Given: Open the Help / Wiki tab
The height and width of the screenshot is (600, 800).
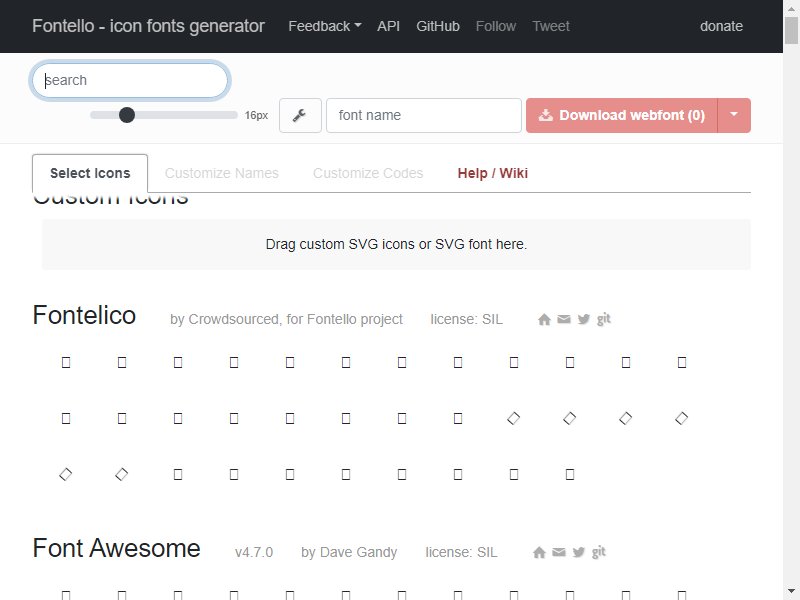Looking at the screenshot, I should 493,173.
